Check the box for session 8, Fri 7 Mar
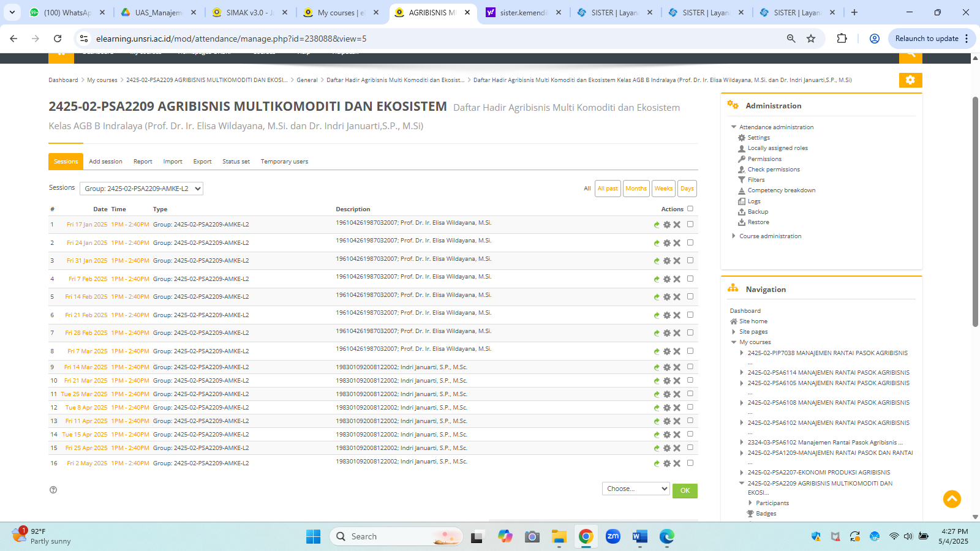The width and height of the screenshot is (980, 551). point(690,351)
